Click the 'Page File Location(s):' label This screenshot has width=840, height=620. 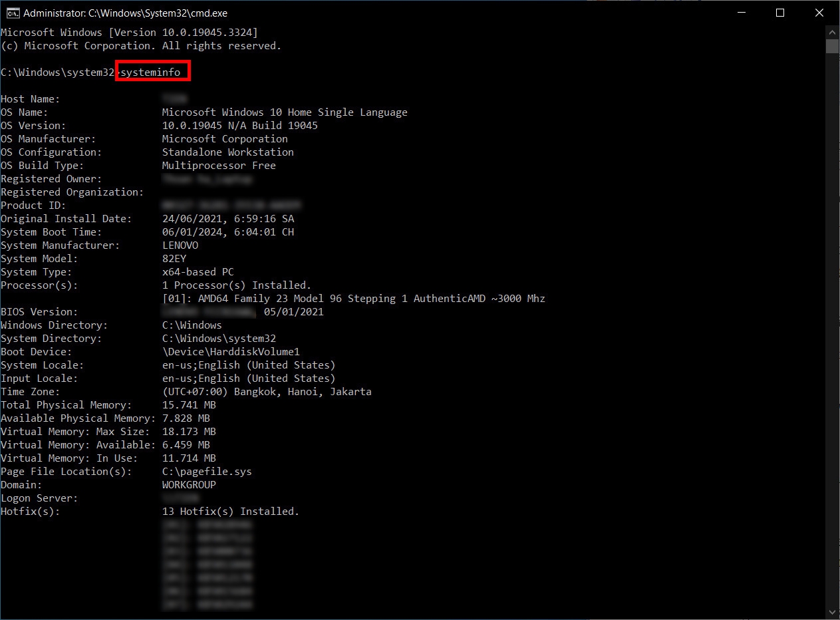click(x=67, y=472)
